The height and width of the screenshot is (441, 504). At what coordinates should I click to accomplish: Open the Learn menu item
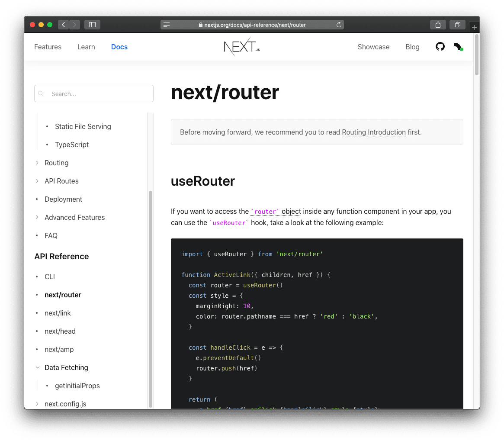pyautogui.click(x=86, y=47)
